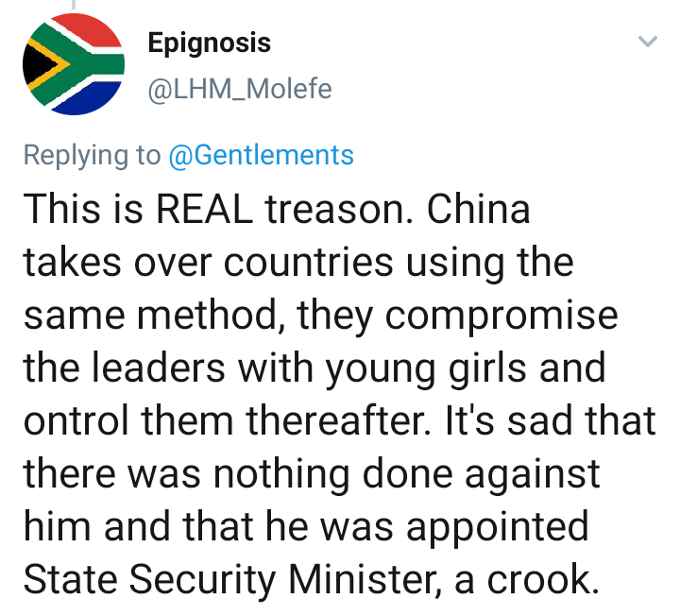Click 'the leaders with young girls' line
Viewport: 680px width, 616px height.
point(272,368)
